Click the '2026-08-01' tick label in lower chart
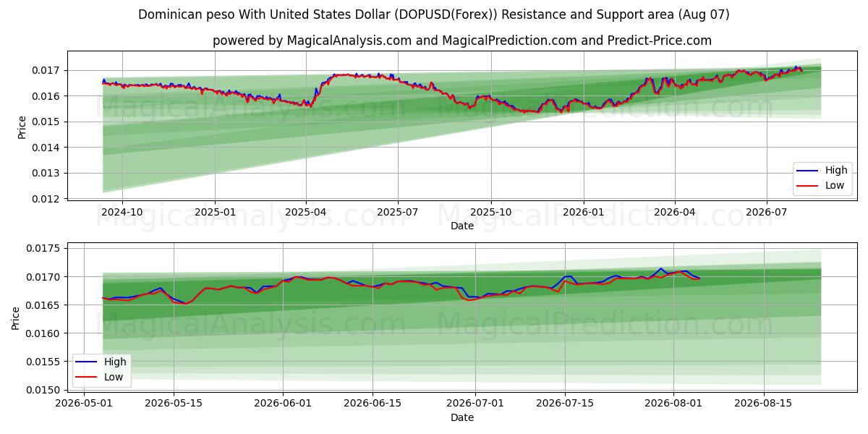Viewport: 868px width, 434px height. pyautogui.click(x=673, y=404)
